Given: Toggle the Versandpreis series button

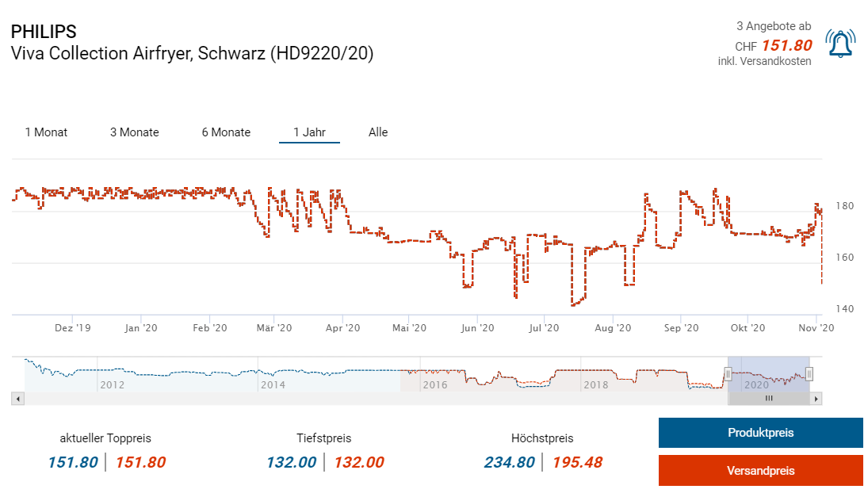Looking at the screenshot, I should [760, 470].
